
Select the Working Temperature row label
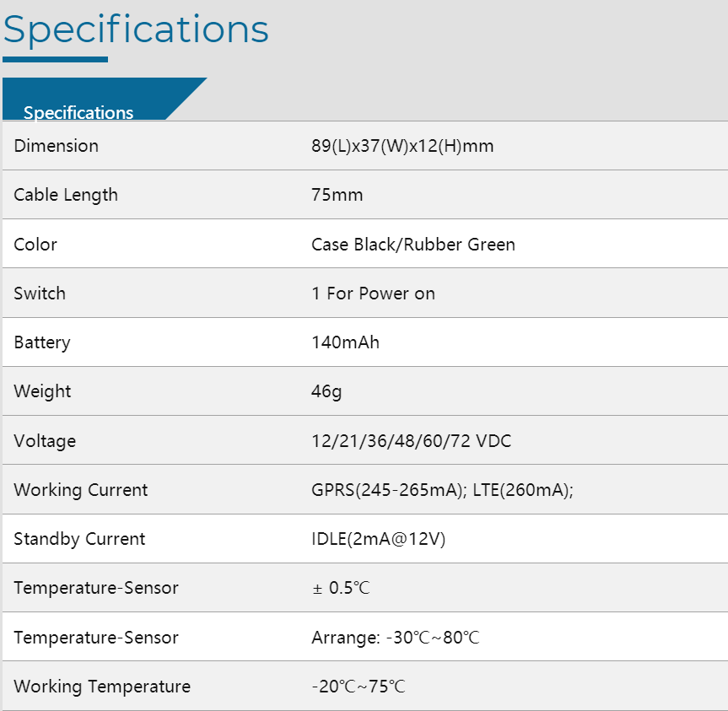tap(102, 687)
